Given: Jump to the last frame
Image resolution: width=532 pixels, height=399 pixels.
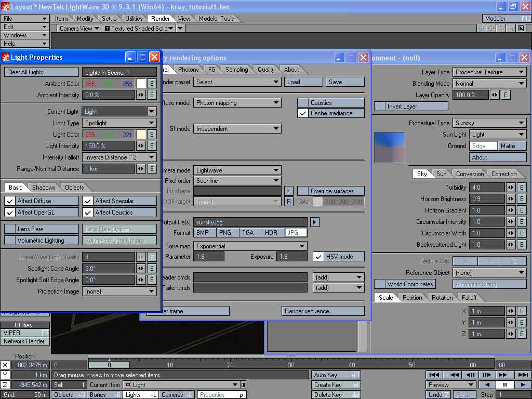Looking at the screenshot, I should click(523, 375).
